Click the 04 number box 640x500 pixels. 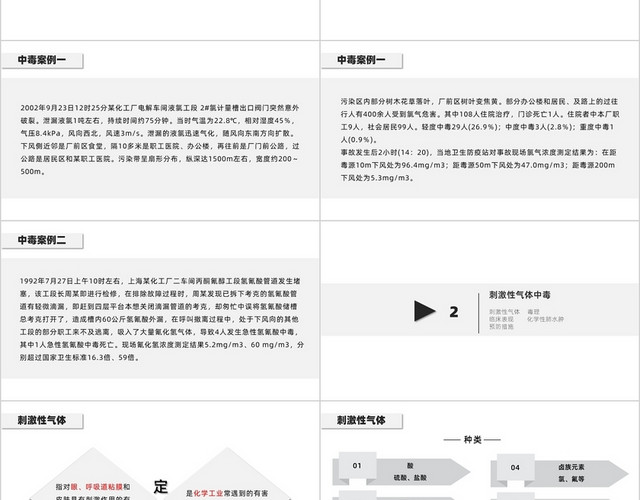coord(515,467)
